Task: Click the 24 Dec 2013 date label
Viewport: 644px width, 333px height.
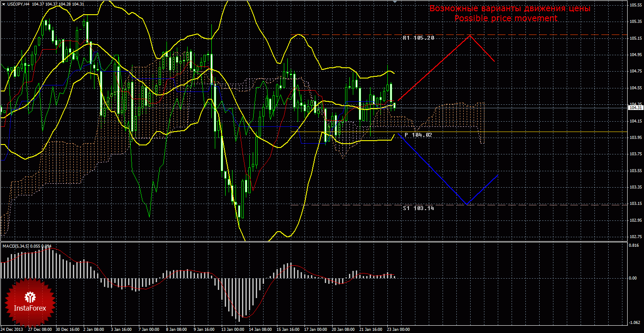Action: (x=13, y=329)
